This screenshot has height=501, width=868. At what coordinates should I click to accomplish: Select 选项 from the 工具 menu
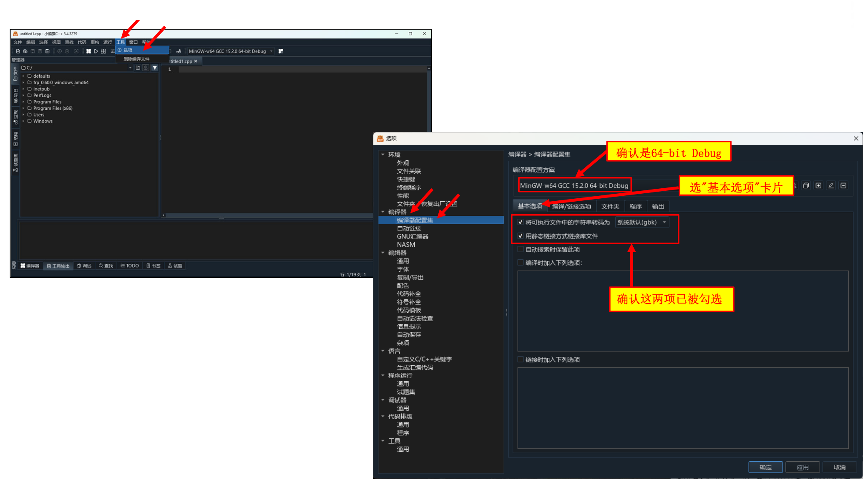click(x=128, y=50)
